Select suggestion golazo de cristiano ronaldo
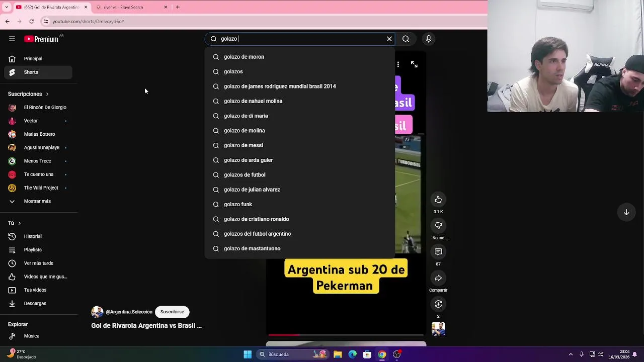Screen dimensions: 644x362 [x=299, y=219]
